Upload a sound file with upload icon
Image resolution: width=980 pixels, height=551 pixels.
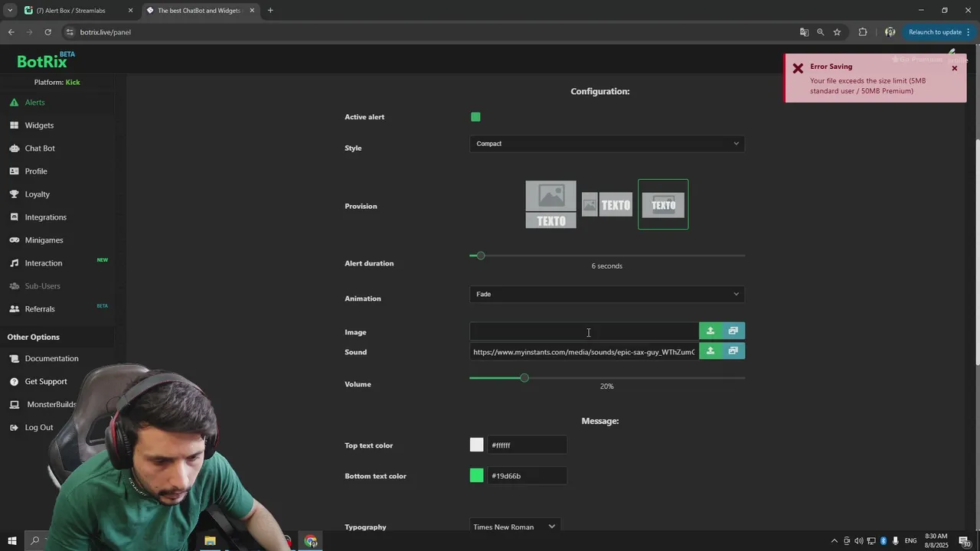tap(710, 350)
